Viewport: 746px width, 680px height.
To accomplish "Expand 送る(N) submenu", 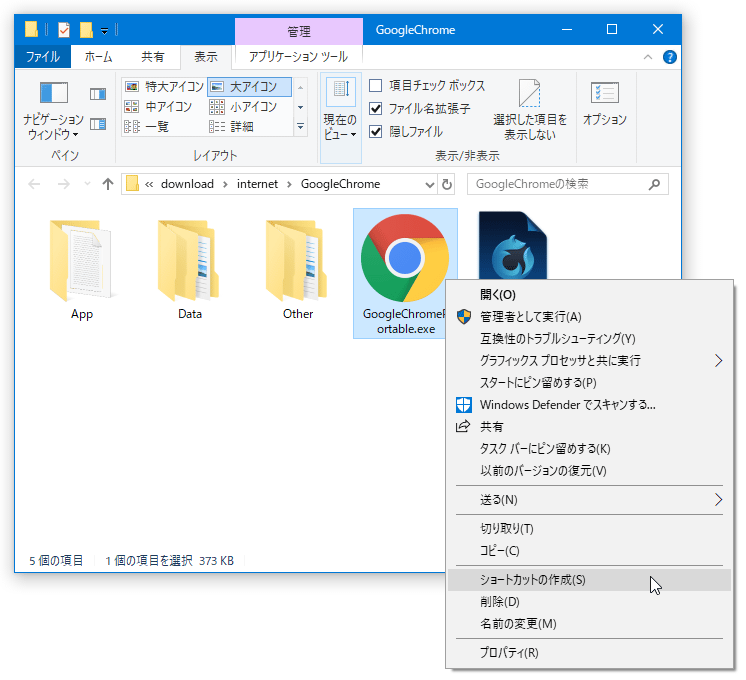I will 718,500.
